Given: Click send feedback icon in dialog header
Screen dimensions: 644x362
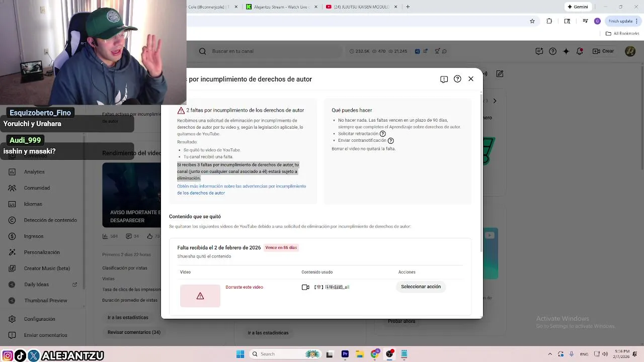Looking at the screenshot, I should pos(444,79).
